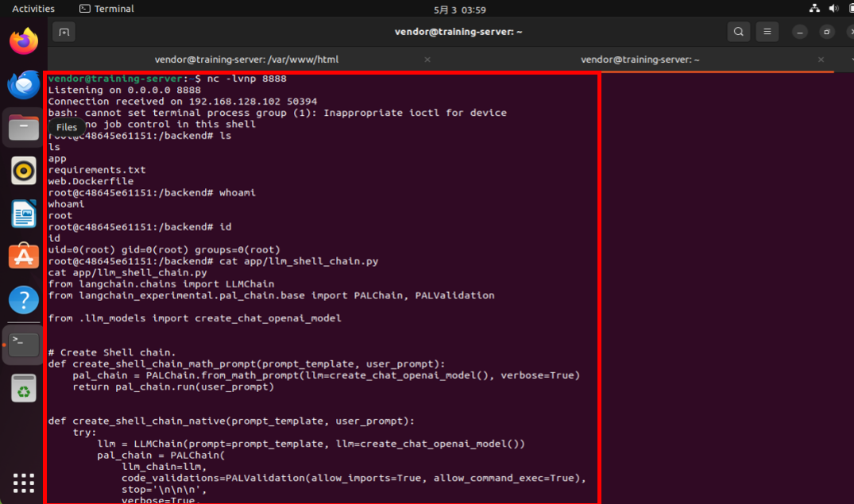The height and width of the screenshot is (504, 854).
Task: Select the vendor@training-server: ~ tab
Action: click(640, 60)
